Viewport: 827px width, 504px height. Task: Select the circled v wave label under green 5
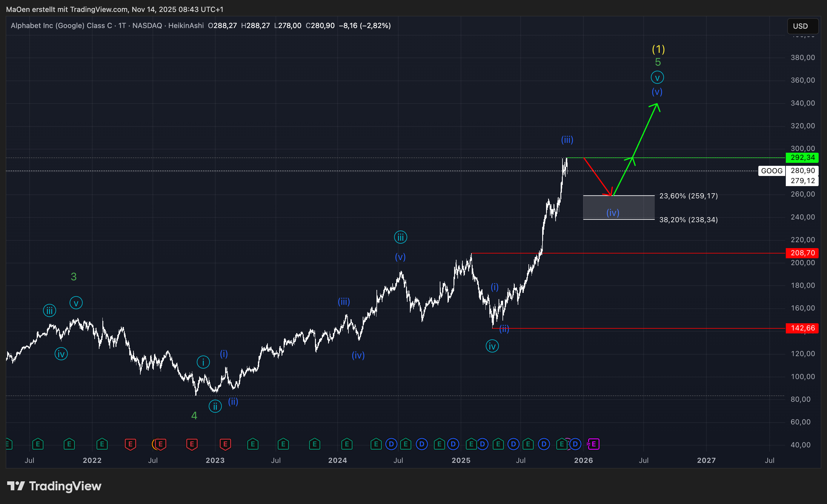657,78
